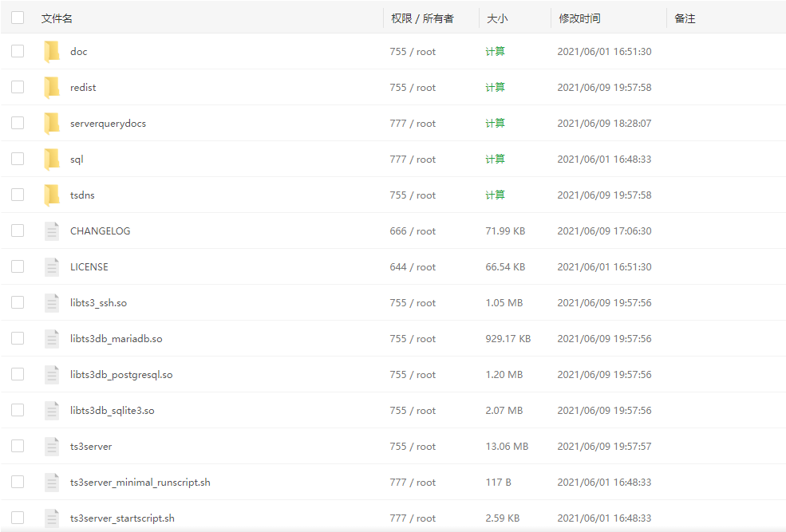Viewport: 786px width, 532px height.
Task: Click the libts3_ssh.so file icon
Action: click(52, 303)
